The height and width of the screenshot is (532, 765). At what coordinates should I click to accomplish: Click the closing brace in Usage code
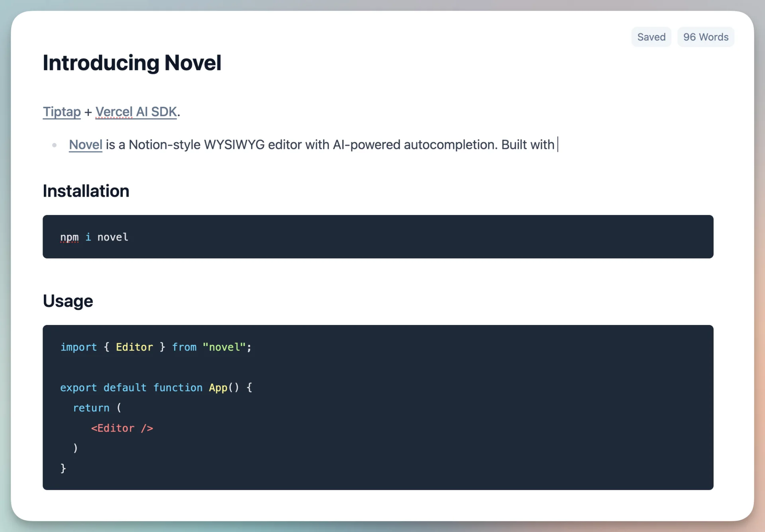[63, 469]
